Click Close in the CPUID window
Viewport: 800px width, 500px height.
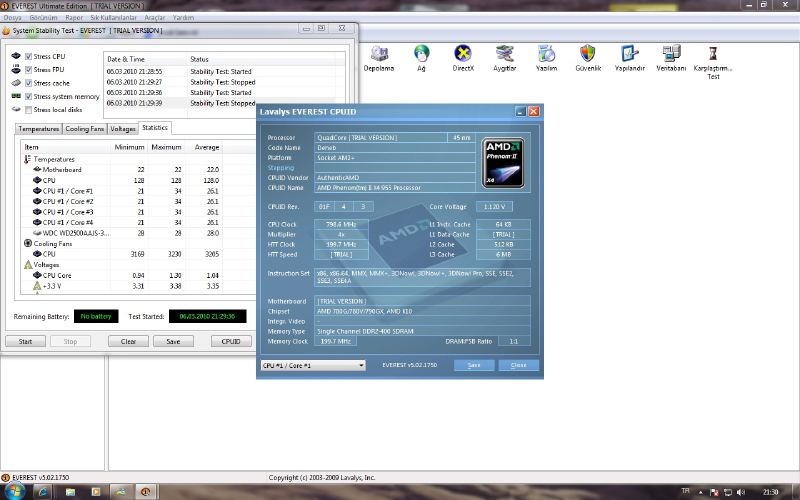518,365
